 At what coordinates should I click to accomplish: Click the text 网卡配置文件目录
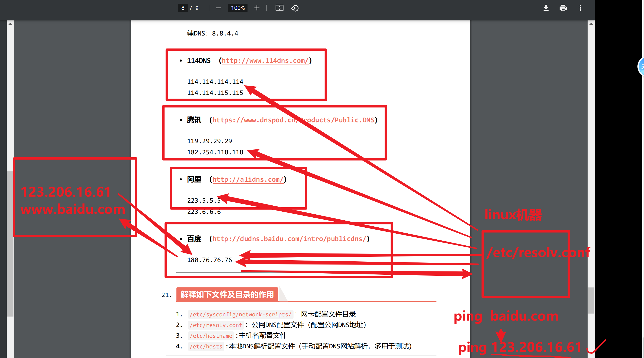(x=328, y=314)
